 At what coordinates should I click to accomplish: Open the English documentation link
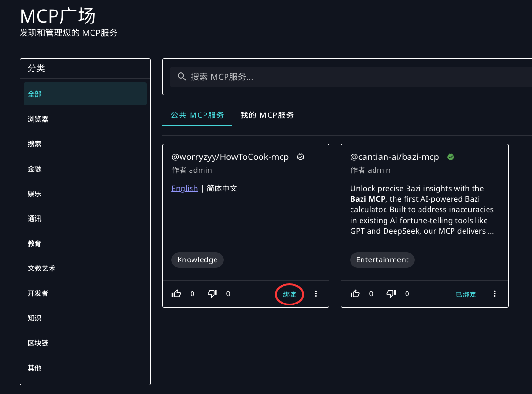pyautogui.click(x=184, y=188)
